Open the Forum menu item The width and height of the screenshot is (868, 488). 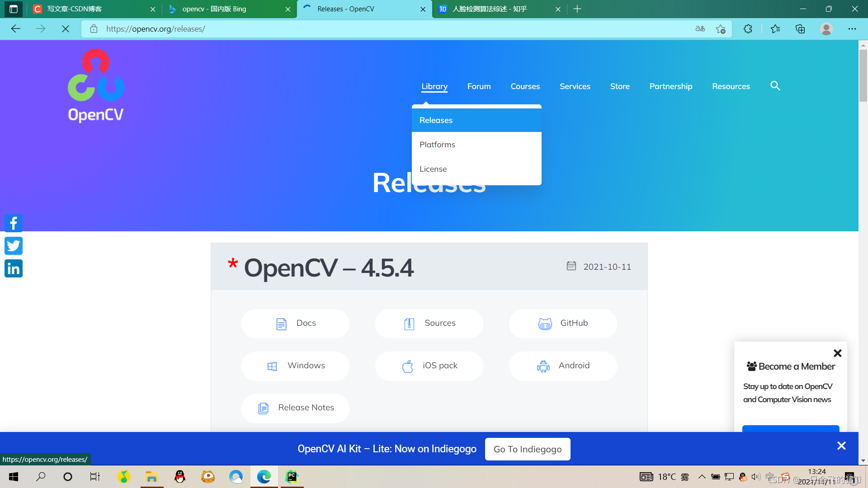tap(479, 86)
